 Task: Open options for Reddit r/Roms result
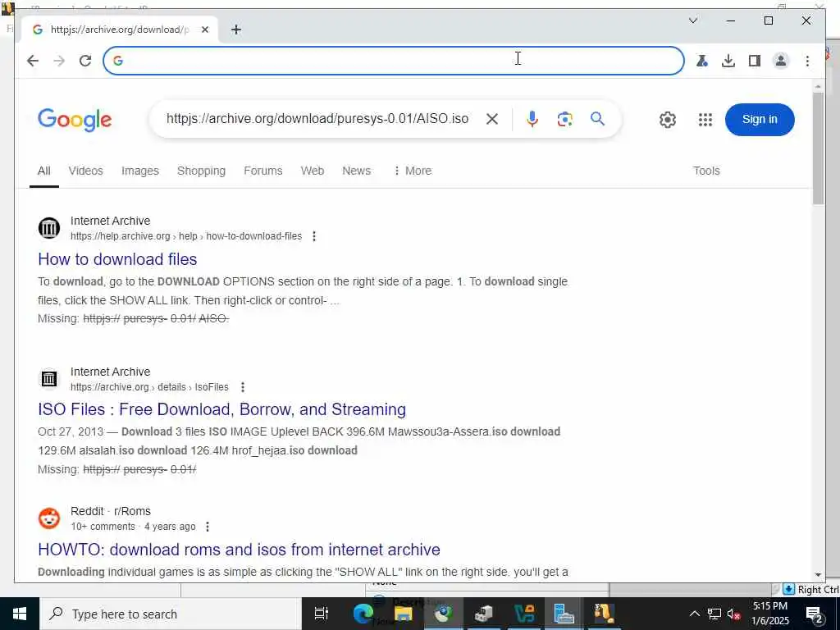coord(208,527)
